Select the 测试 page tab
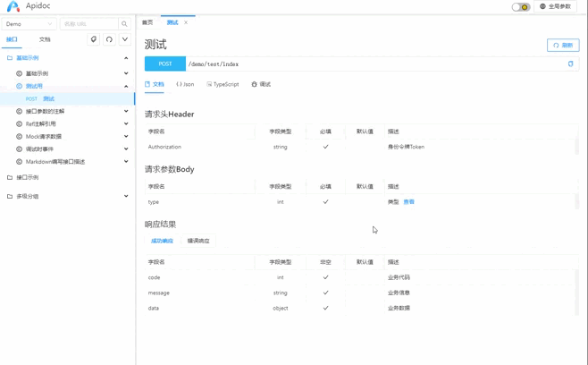This screenshot has width=588, height=365. (172, 22)
